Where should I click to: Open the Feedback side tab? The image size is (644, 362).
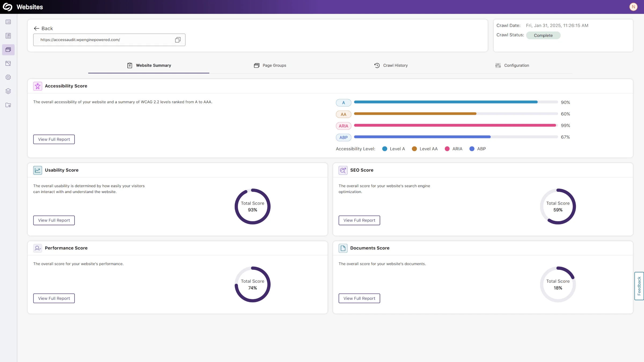[x=639, y=286]
